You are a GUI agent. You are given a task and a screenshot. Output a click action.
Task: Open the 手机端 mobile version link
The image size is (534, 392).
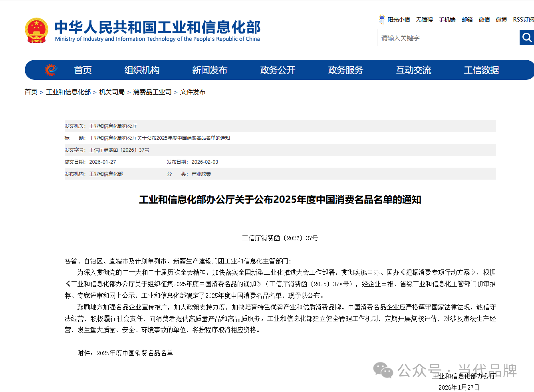447,20
